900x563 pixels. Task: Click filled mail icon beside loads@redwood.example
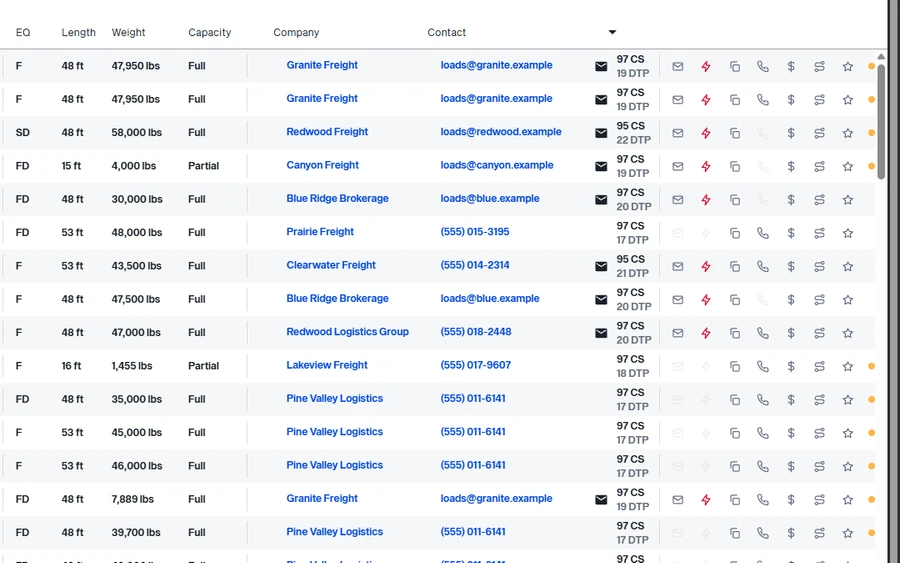(601, 133)
